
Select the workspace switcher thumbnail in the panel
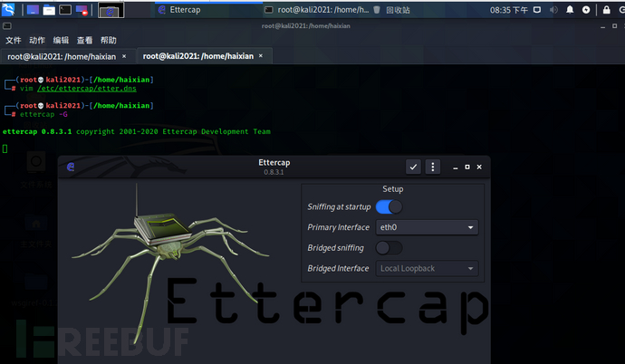click(x=111, y=10)
